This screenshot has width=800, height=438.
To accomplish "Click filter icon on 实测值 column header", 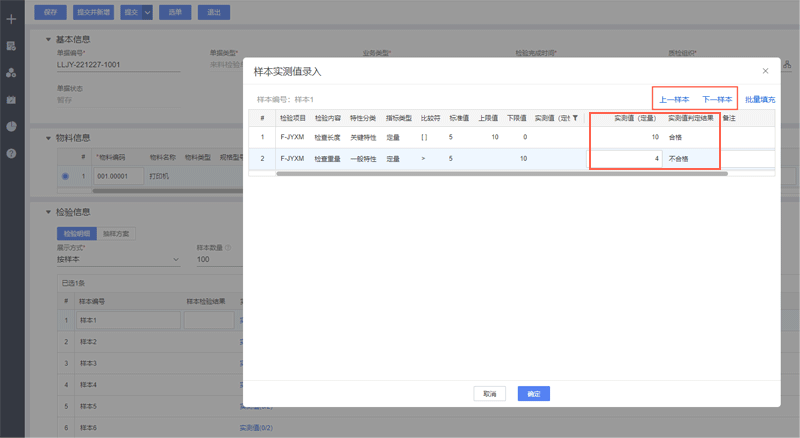I will tap(575, 118).
